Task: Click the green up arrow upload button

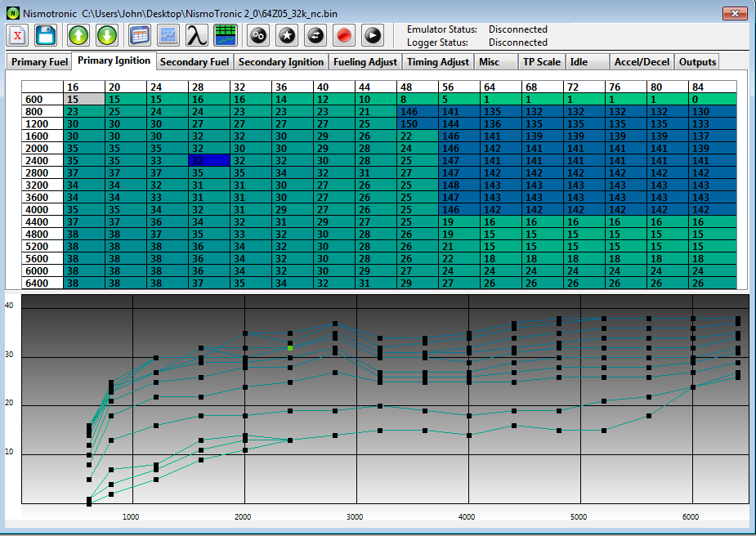Action: (78, 35)
